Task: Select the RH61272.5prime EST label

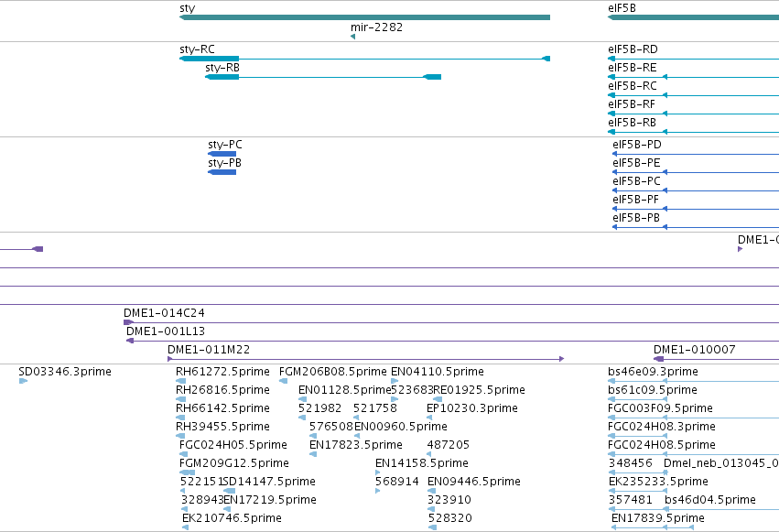Action: (x=222, y=372)
